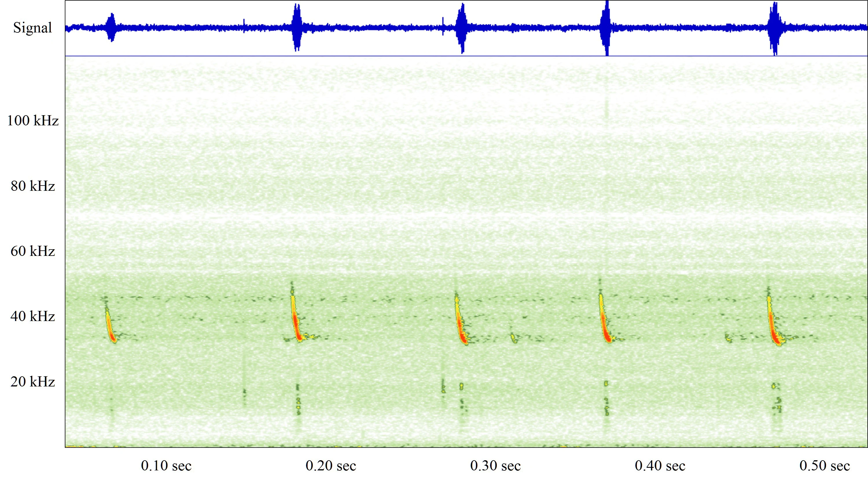Click the first small waveform pulse in Signal panel
The image size is (868, 484).
(x=111, y=27)
